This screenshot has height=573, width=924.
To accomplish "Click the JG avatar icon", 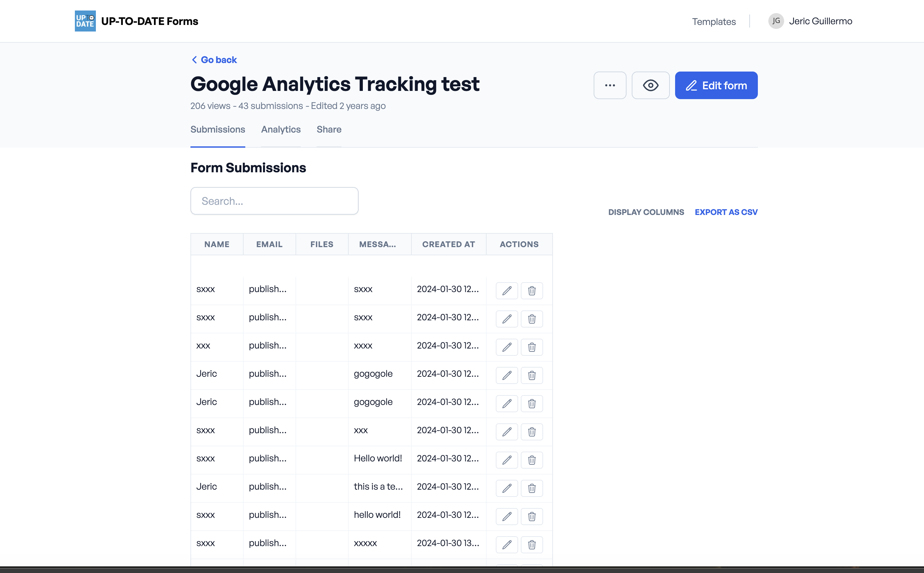I will [776, 21].
